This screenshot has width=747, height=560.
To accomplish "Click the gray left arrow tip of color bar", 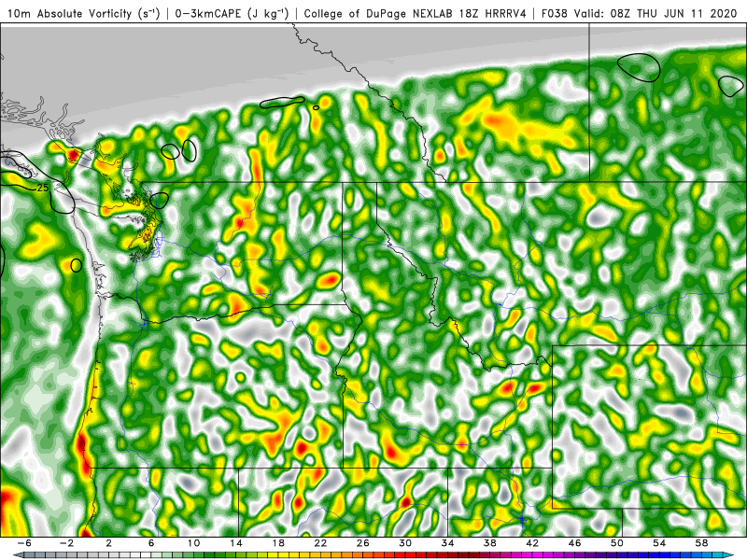I will [x=17, y=555].
